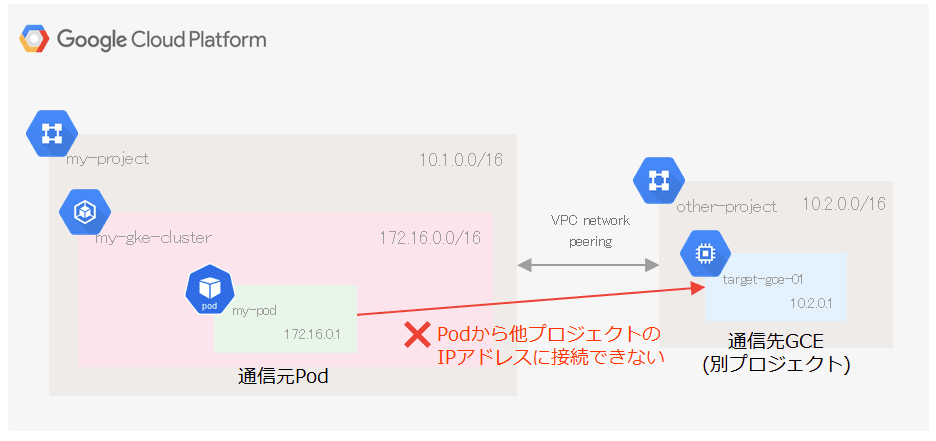Select the my-project VPC network icon
Viewport: 936px width, 441px height.
pyautogui.click(x=52, y=133)
